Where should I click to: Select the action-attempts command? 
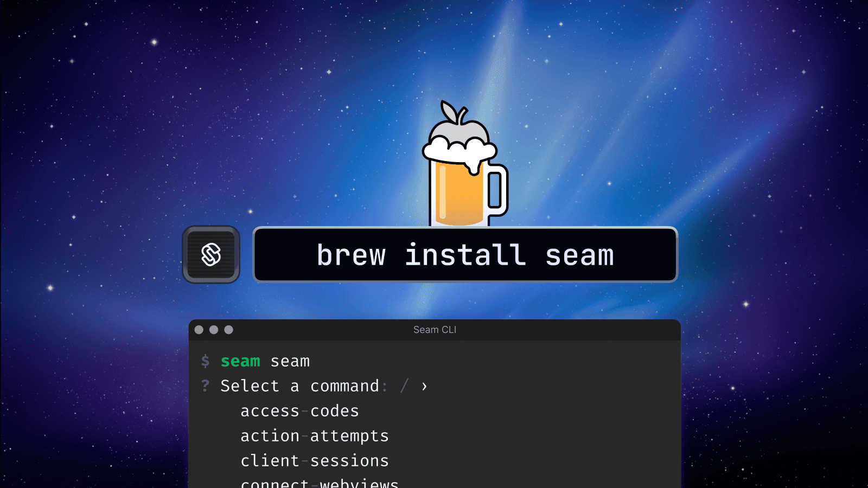point(315,436)
